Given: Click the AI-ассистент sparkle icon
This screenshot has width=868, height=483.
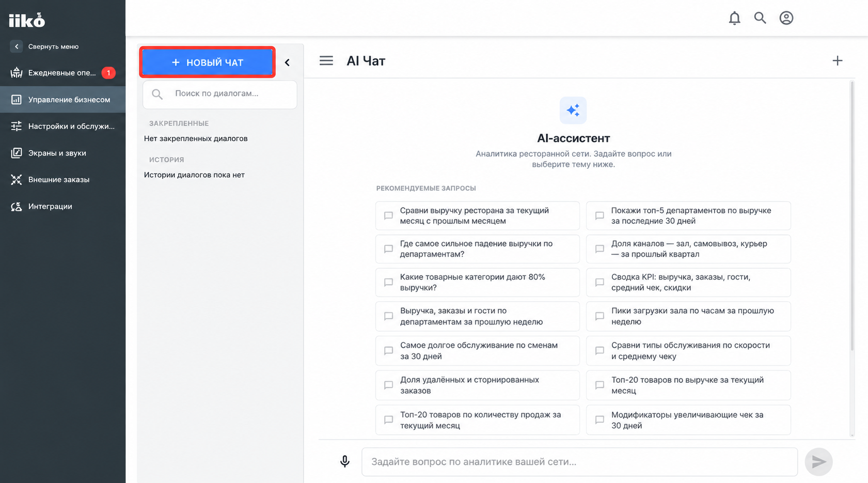Looking at the screenshot, I should click(573, 110).
